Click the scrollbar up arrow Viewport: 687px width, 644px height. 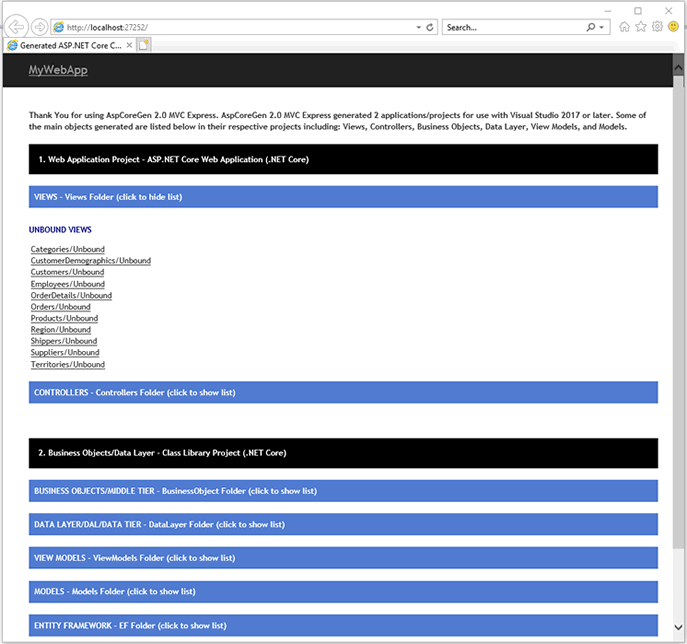[678, 68]
